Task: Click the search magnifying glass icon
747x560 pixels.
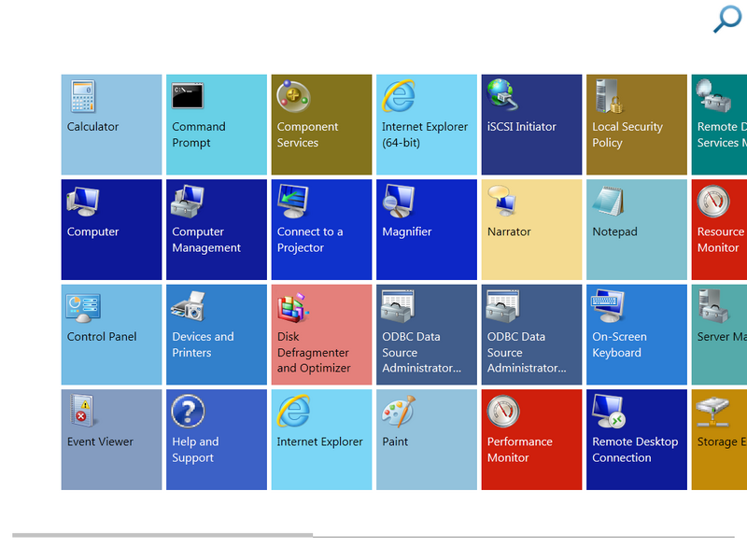Action: [x=727, y=19]
